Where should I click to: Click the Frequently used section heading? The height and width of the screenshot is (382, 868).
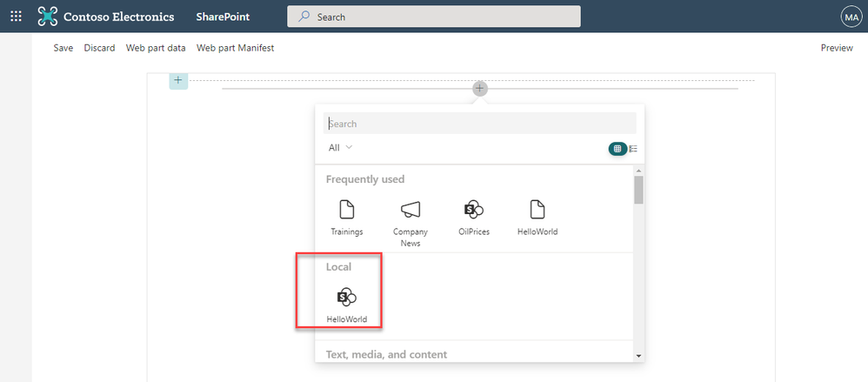point(365,179)
